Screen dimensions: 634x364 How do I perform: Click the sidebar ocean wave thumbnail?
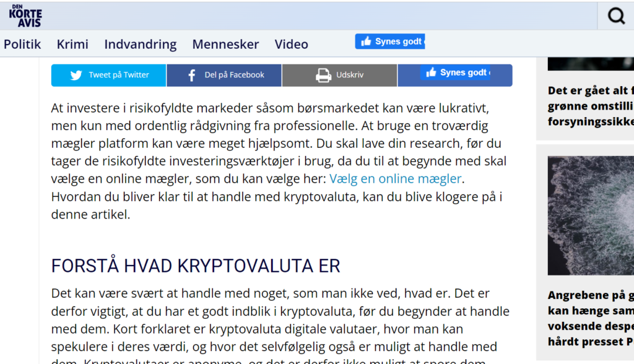coord(591,215)
